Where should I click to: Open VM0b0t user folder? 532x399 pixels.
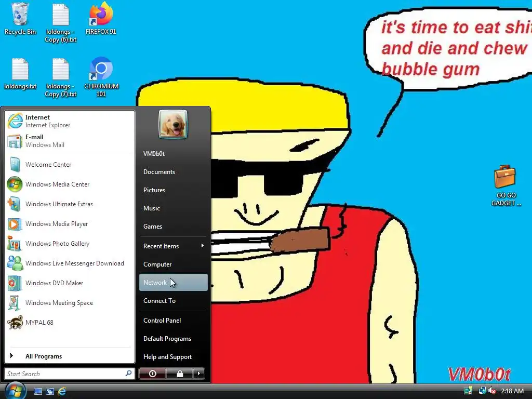tap(174, 154)
